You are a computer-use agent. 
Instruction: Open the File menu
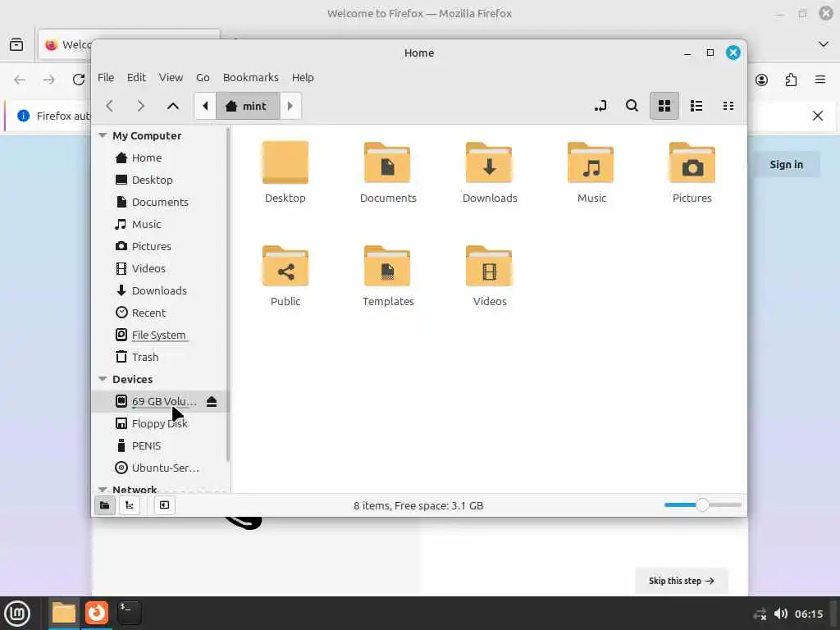coord(106,78)
